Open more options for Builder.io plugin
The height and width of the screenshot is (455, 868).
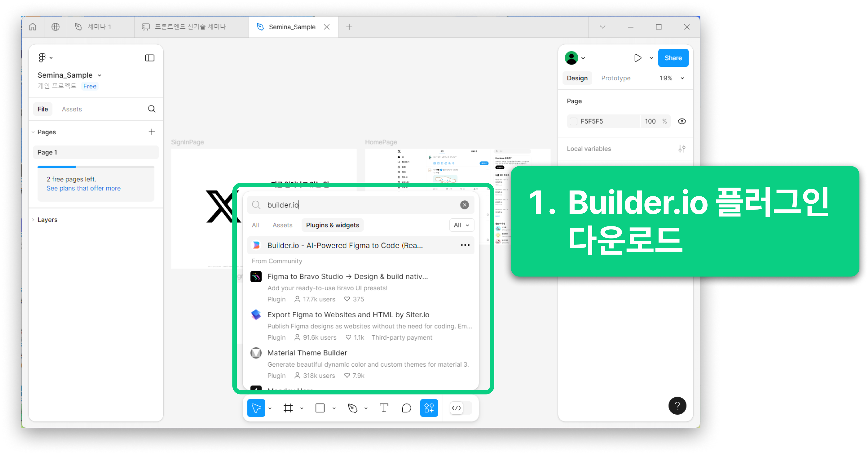pos(465,245)
